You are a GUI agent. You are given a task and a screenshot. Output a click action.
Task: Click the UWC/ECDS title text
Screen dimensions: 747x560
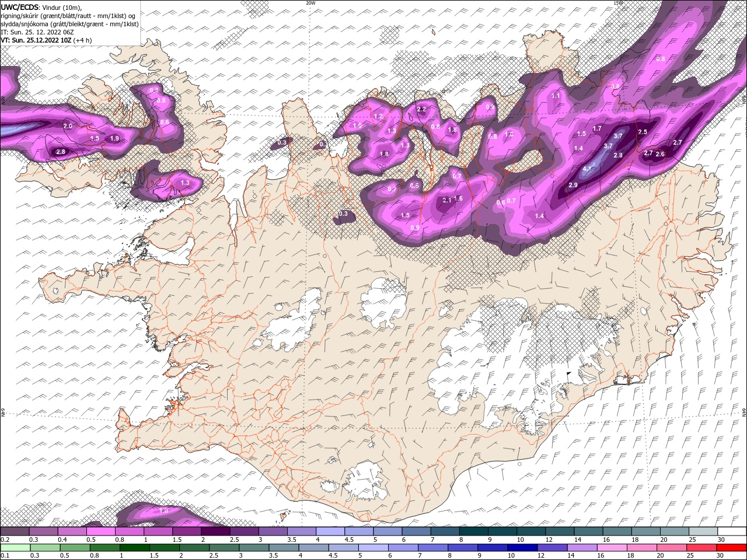[19, 7]
